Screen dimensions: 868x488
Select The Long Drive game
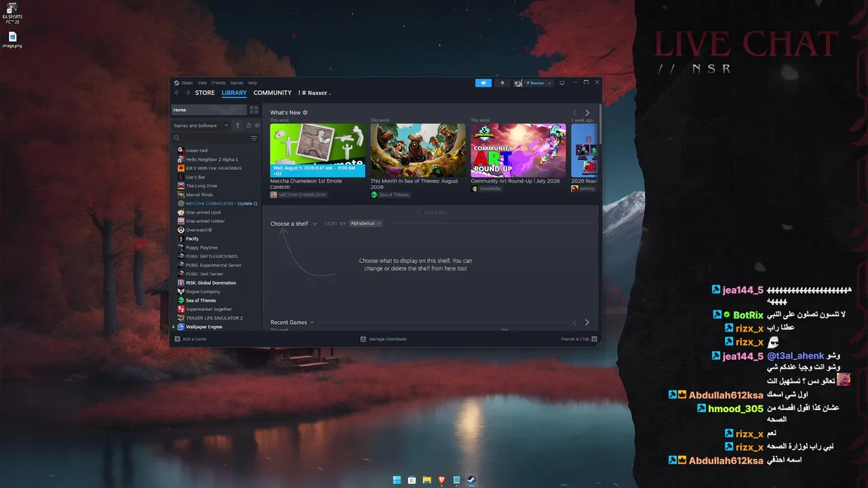tap(201, 186)
